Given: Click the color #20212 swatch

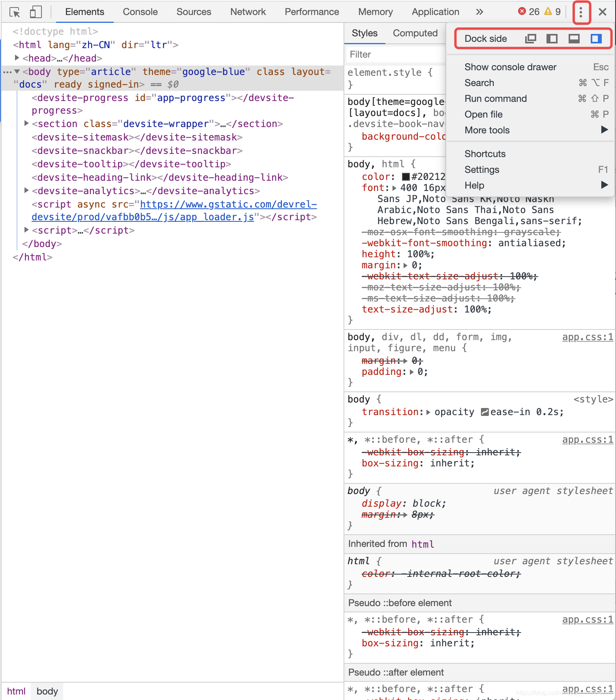Looking at the screenshot, I should pyautogui.click(x=406, y=177).
